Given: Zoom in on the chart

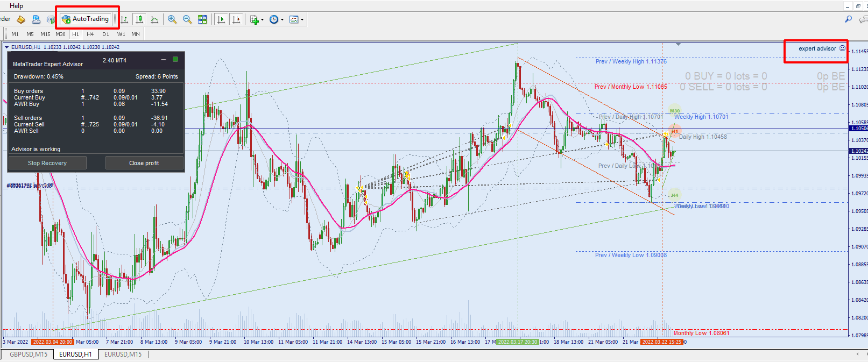Looking at the screenshot, I should (172, 19).
